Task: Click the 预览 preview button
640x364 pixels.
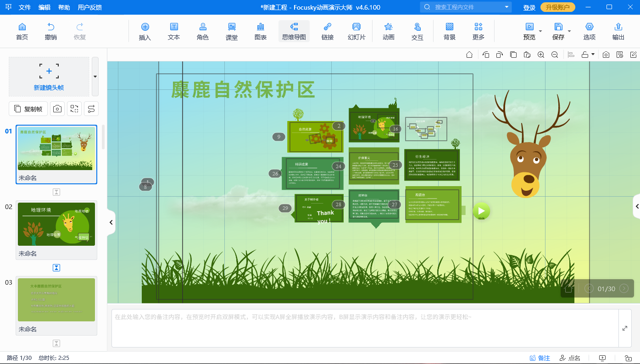Action: [x=529, y=31]
